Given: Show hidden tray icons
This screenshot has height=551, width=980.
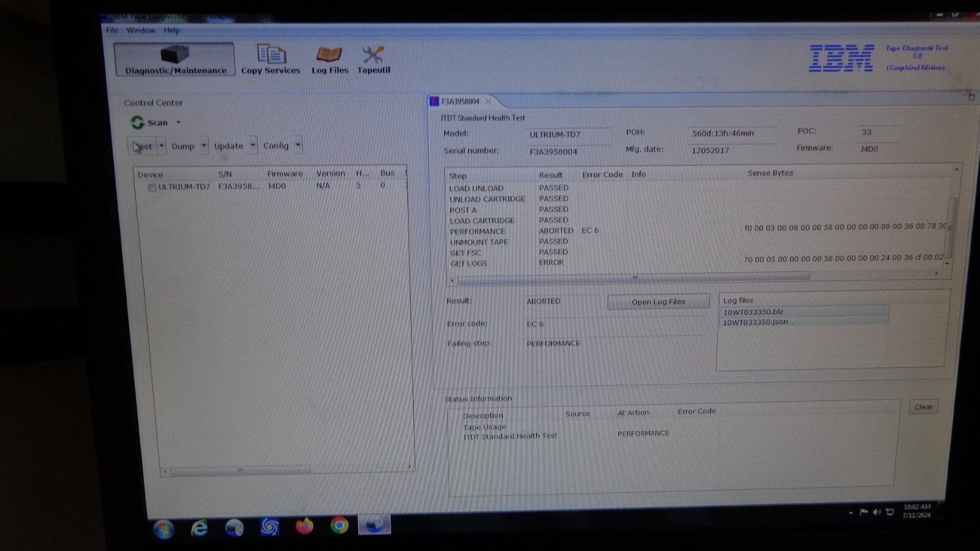Looking at the screenshot, I should [x=851, y=512].
